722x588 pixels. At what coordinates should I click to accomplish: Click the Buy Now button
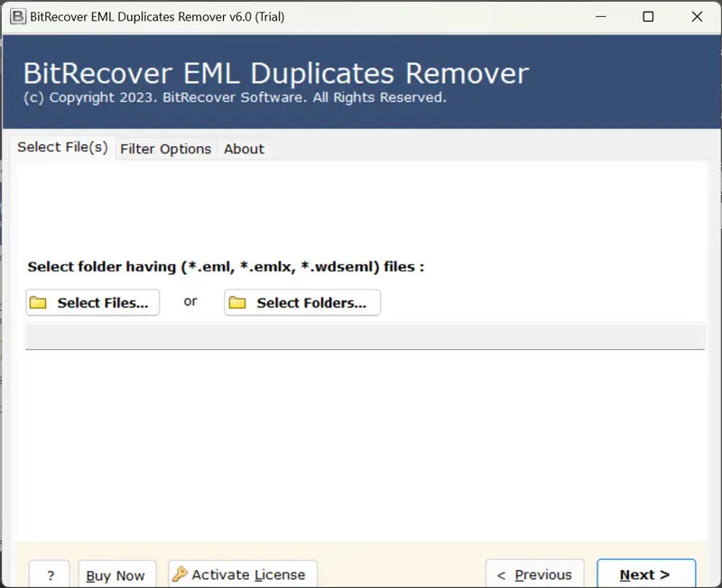116,575
